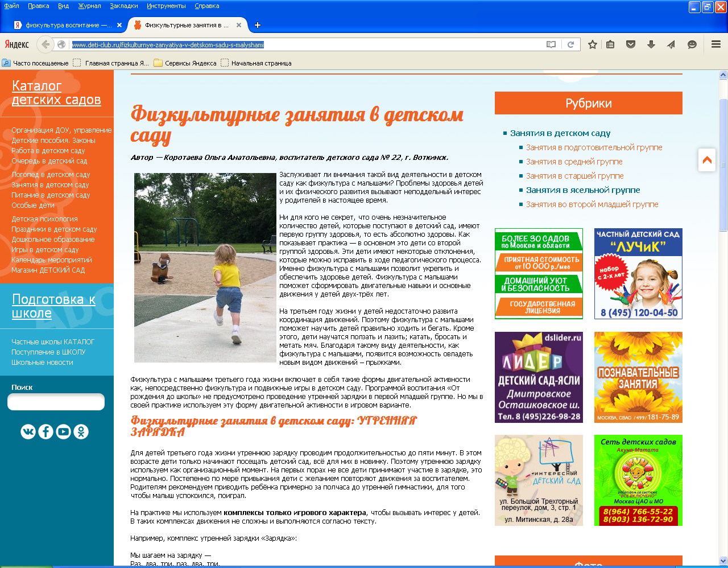Open Питание в детском саду link
728x568 pixels.
[x=51, y=195]
